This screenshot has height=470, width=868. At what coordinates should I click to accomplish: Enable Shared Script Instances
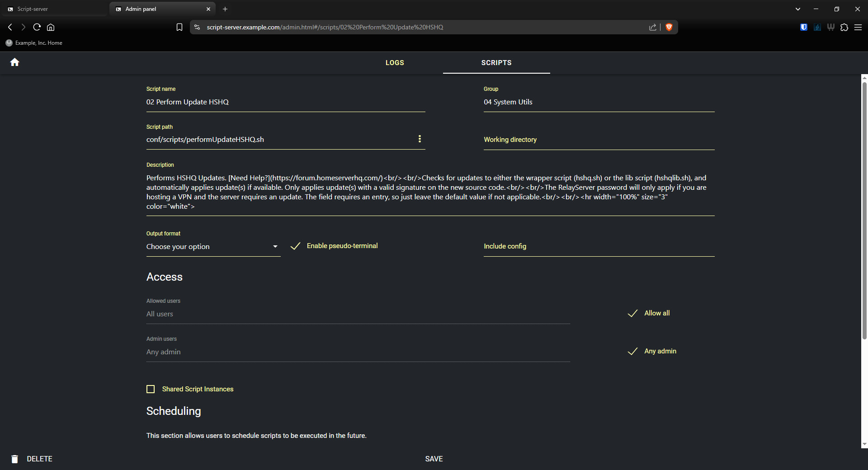pos(150,389)
